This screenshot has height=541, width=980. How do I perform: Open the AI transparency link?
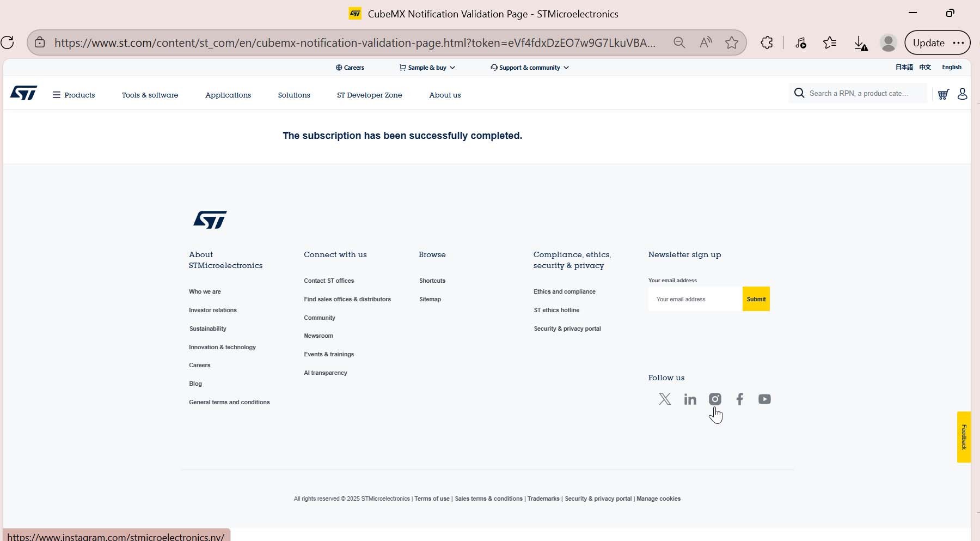tap(326, 373)
